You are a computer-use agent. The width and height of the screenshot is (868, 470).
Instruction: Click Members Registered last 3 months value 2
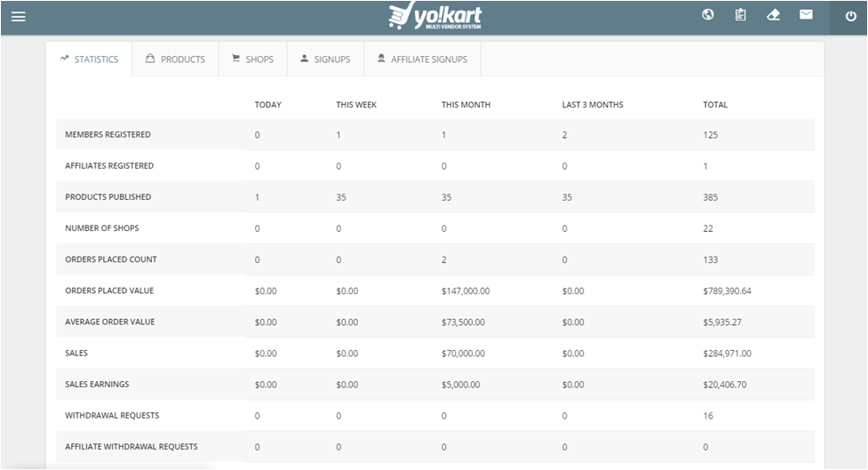pos(565,135)
